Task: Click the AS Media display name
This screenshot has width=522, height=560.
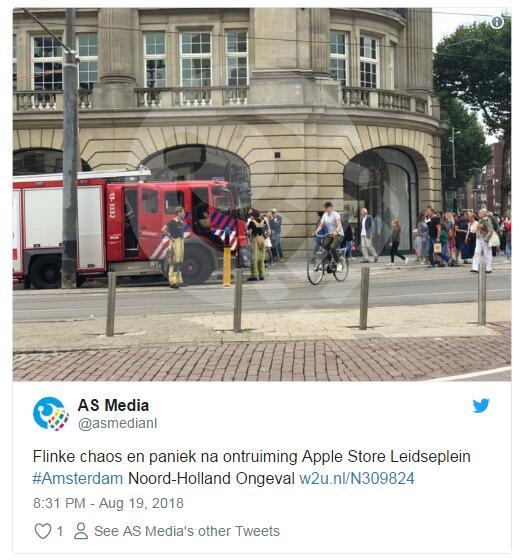Action: click(113, 405)
